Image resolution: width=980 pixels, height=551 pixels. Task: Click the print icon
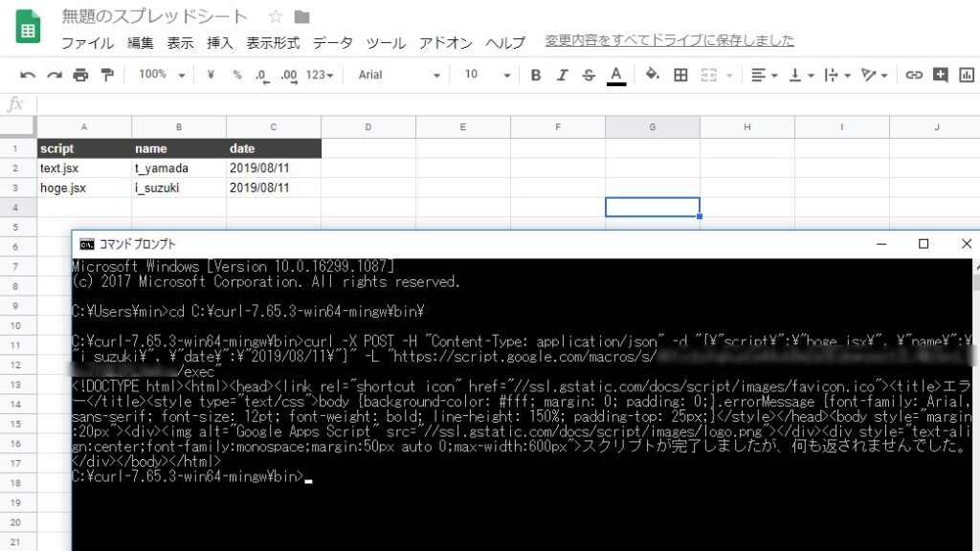click(80, 75)
